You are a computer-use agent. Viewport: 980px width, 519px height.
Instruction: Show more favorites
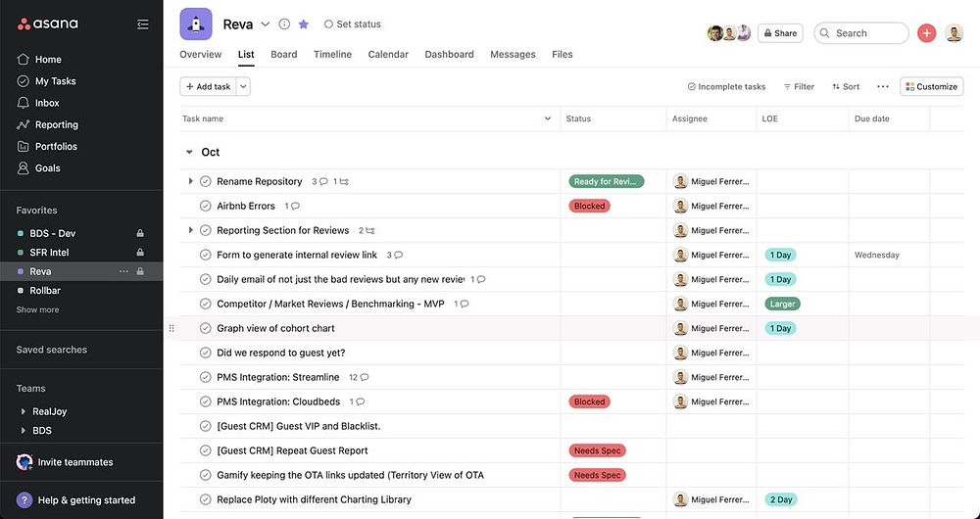pyautogui.click(x=37, y=309)
